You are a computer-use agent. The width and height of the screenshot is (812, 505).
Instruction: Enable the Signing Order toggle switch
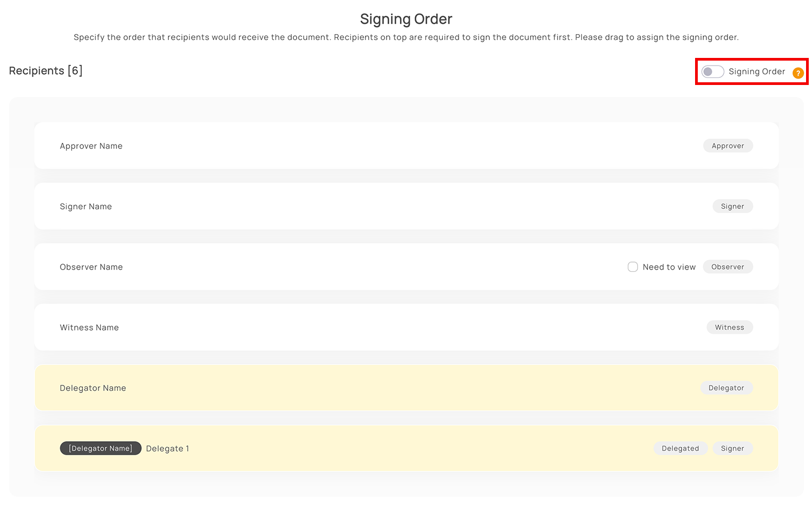(712, 71)
